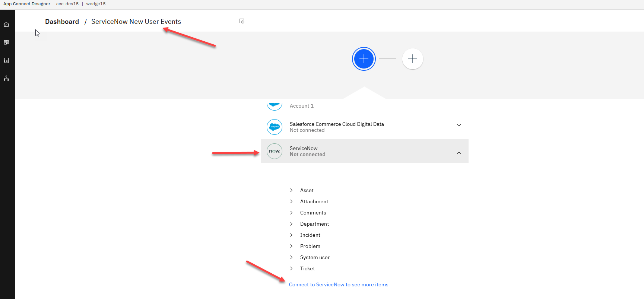This screenshot has height=299, width=644.
Task: Collapse the ServiceNow connector chevron
Action: [459, 153]
